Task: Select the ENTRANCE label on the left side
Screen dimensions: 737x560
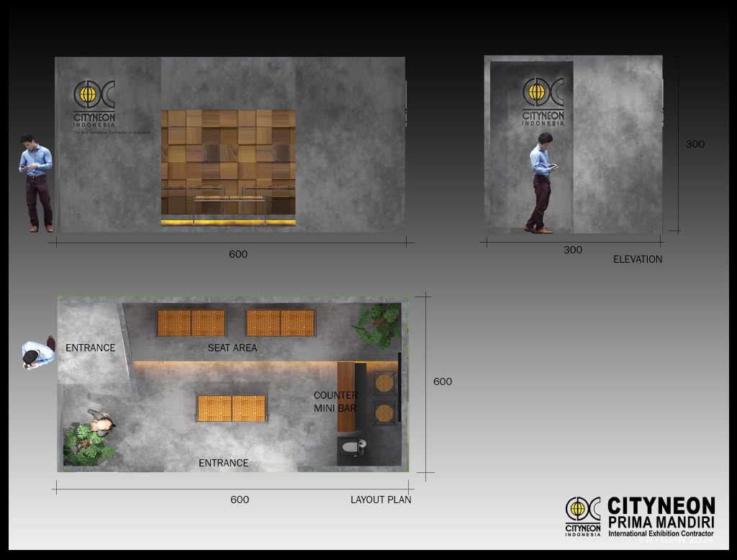Action: coord(90,348)
